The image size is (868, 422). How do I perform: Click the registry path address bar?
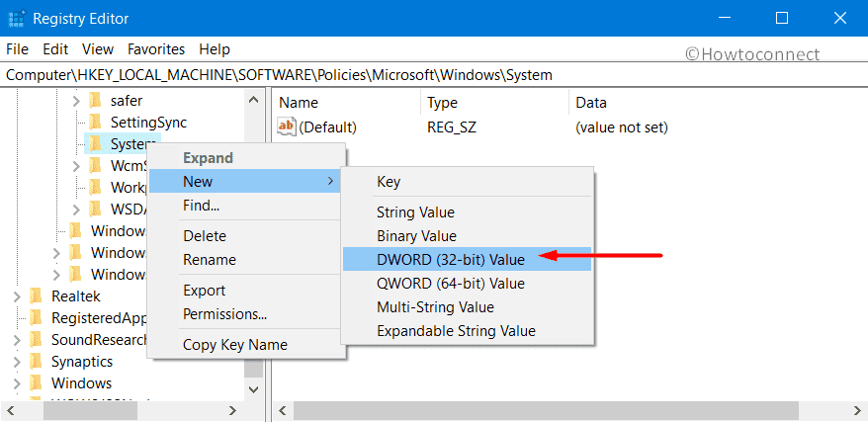point(434,75)
